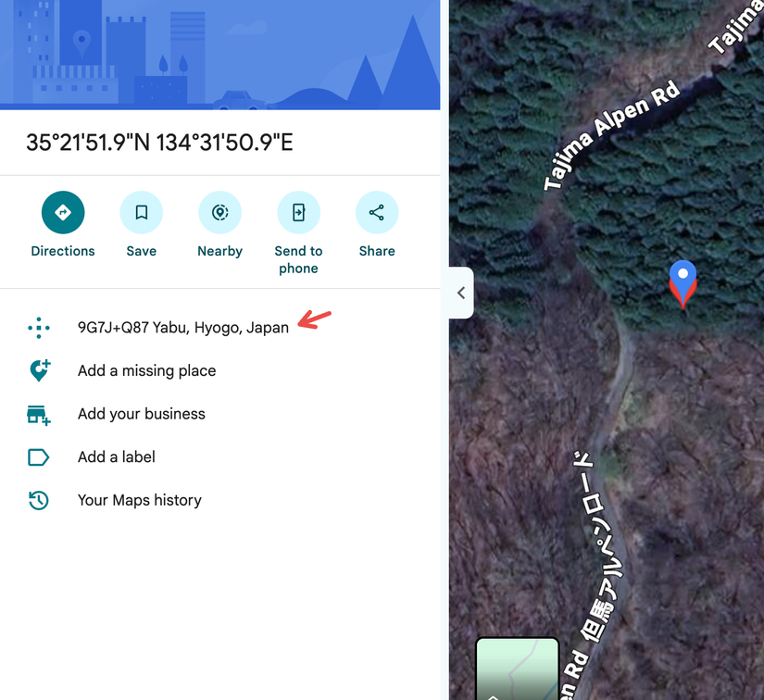The image size is (764, 700).
Task: Open Your Maps history text
Action: [139, 500]
